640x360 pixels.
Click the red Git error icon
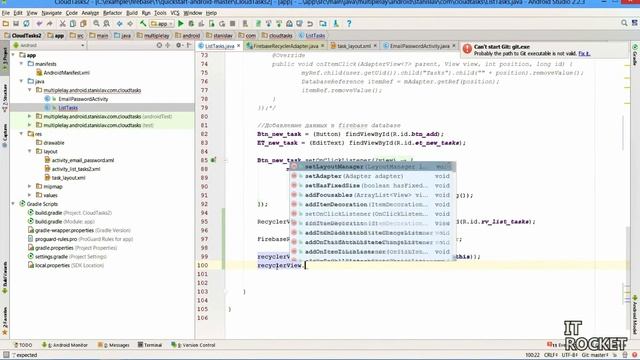(x=467, y=49)
